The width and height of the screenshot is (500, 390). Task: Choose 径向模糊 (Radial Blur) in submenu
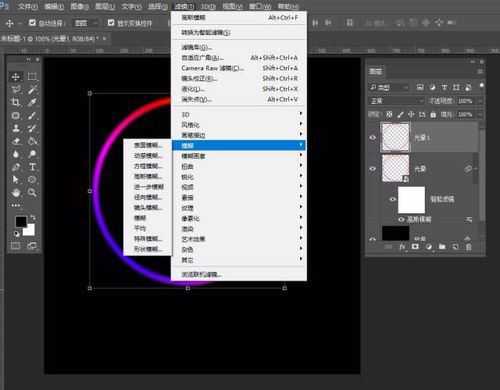[148, 197]
